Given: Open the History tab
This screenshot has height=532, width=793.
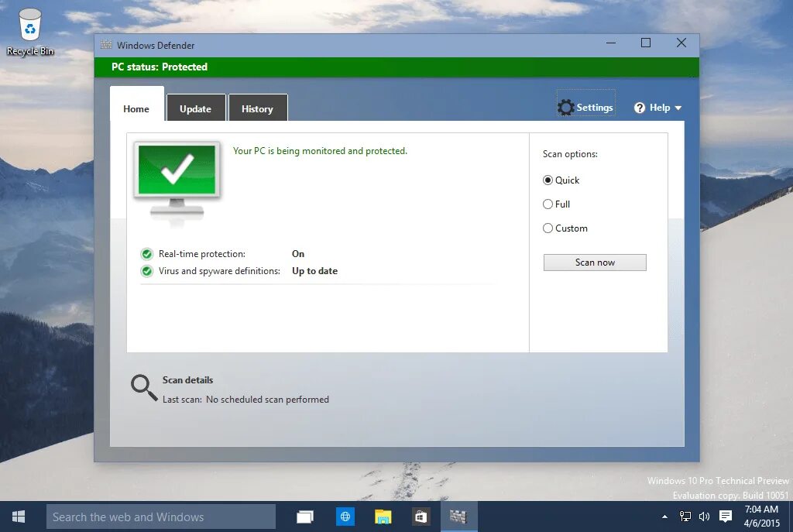Looking at the screenshot, I should (258, 108).
